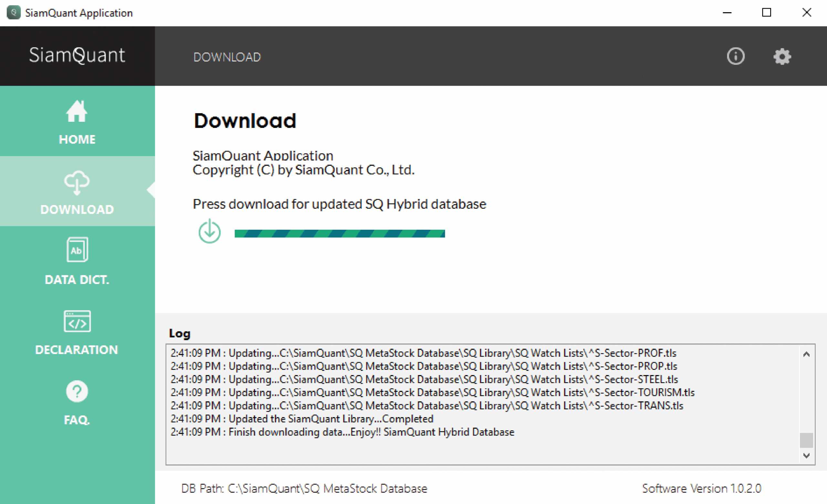Click the Declaration code window icon
This screenshot has height=504, width=827.
[x=77, y=321]
